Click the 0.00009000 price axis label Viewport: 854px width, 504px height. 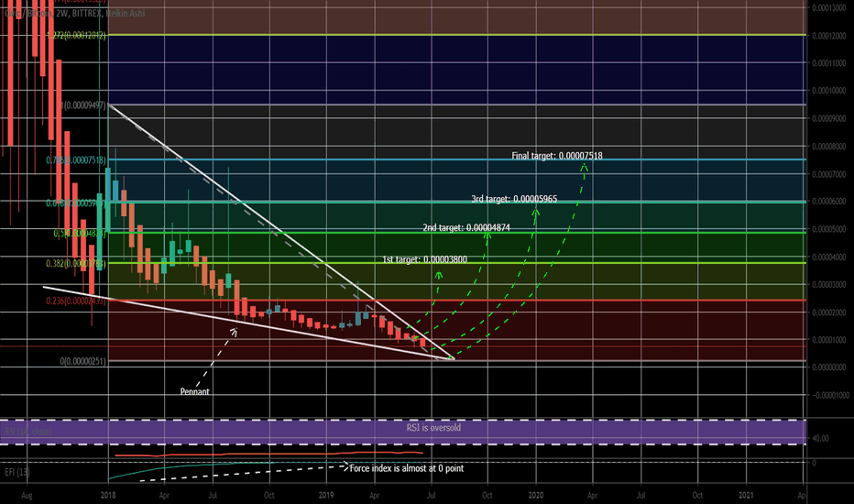[x=829, y=118]
